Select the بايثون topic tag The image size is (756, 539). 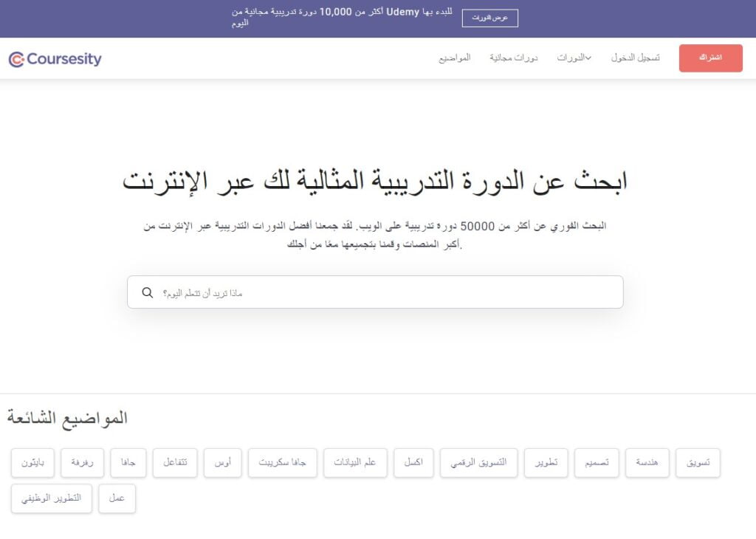pyautogui.click(x=32, y=462)
